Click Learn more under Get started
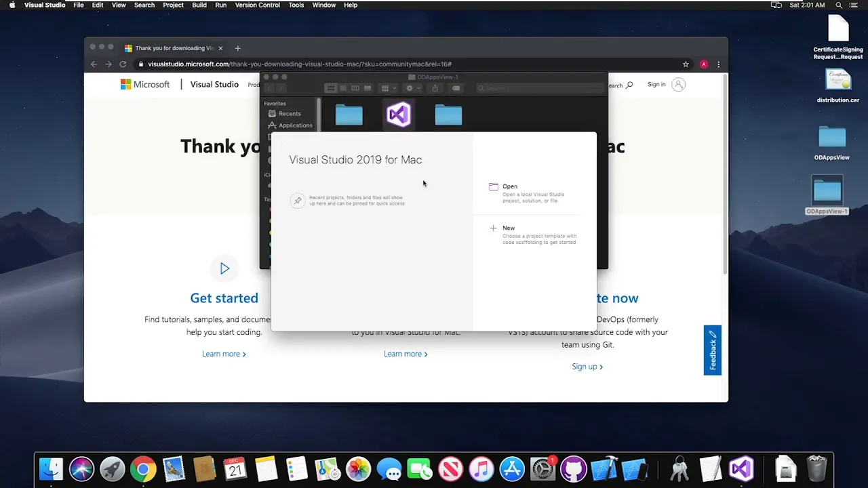 (x=224, y=354)
